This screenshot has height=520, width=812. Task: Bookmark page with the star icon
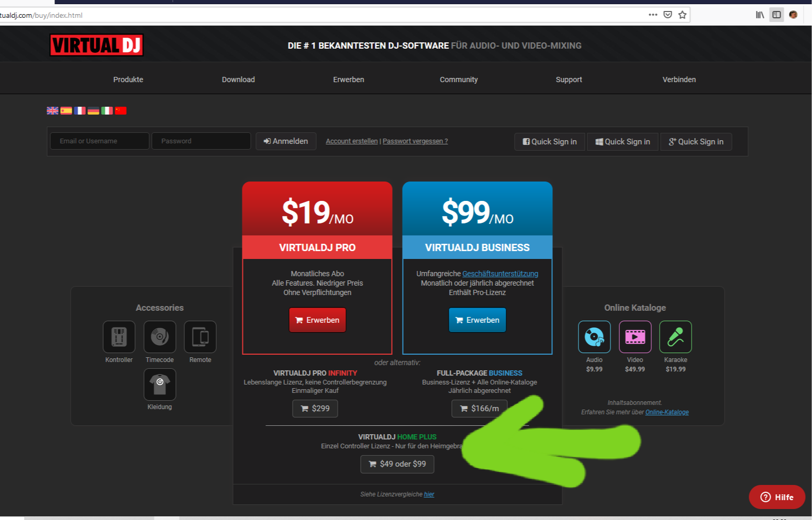(682, 15)
